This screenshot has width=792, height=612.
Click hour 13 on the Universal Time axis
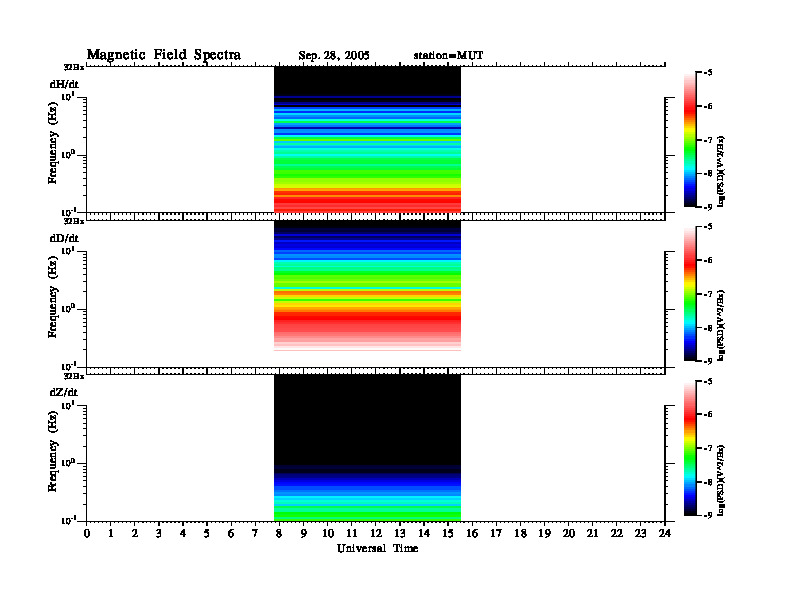pos(400,534)
